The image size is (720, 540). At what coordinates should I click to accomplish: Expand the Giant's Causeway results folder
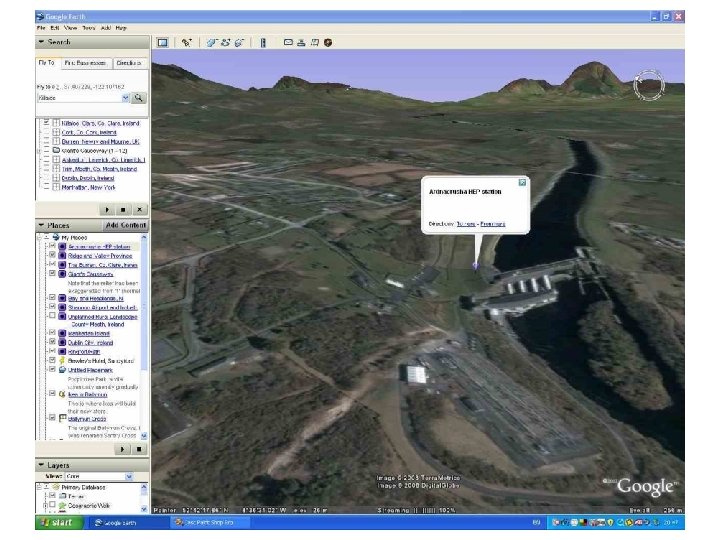tap(39, 151)
